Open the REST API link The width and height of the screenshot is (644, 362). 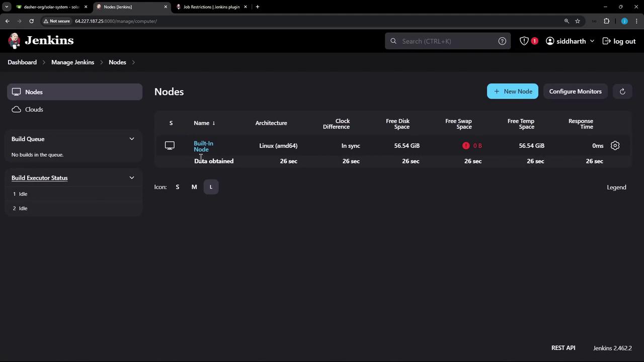(563, 348)
